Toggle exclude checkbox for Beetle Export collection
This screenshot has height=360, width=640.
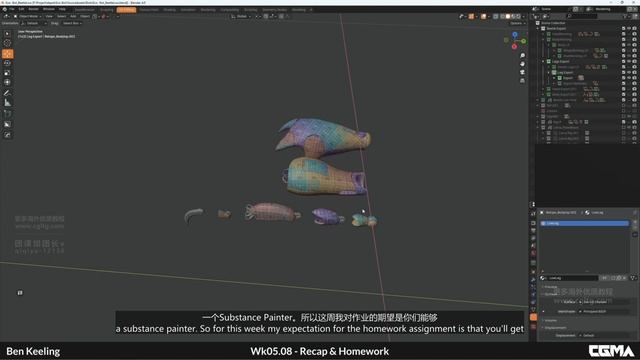624,29
